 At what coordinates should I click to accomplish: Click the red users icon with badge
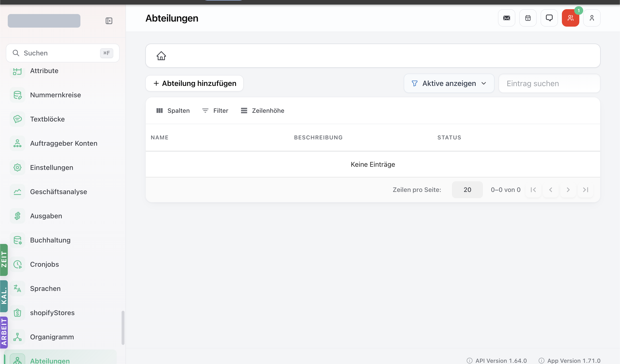pyautogui.click(x=570, y=18)
